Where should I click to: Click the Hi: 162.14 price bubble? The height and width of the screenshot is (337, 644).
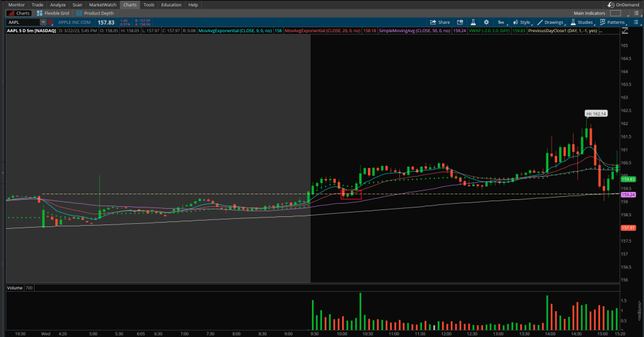point(596,114)
